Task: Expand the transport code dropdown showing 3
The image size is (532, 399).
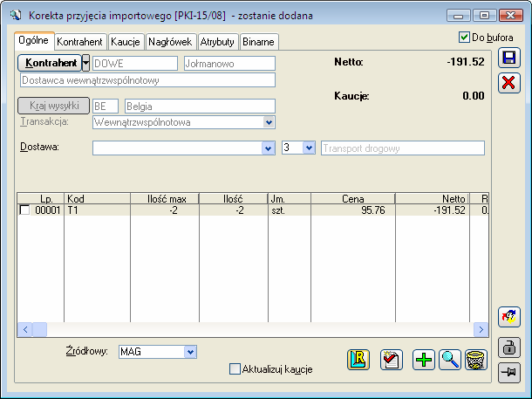Action: (309, 148)
